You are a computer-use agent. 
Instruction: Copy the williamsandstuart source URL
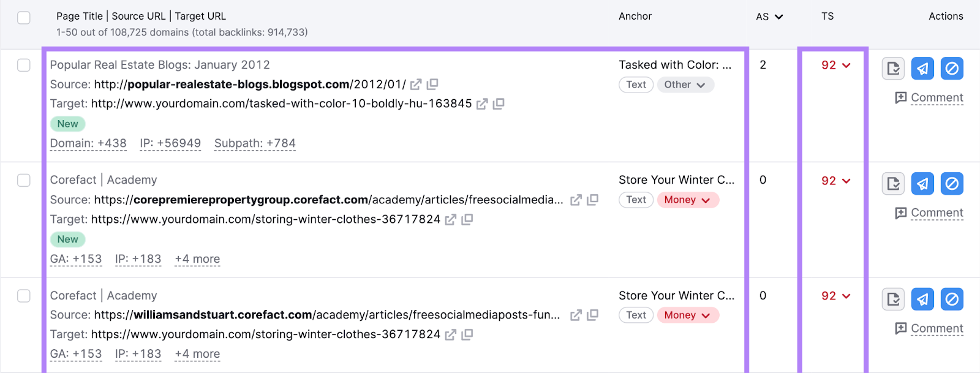(592, 315)
